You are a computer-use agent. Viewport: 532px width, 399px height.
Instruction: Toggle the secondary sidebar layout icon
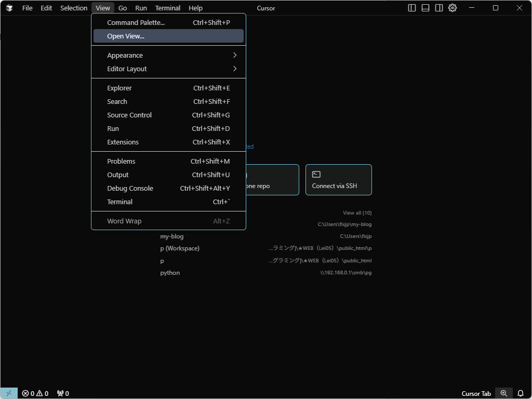tap(439, 8)
